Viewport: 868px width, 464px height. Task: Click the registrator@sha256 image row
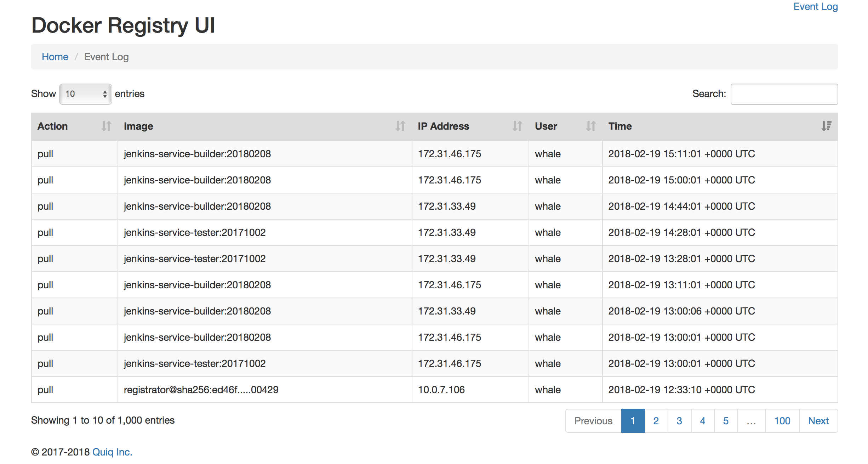pos(201,390)
